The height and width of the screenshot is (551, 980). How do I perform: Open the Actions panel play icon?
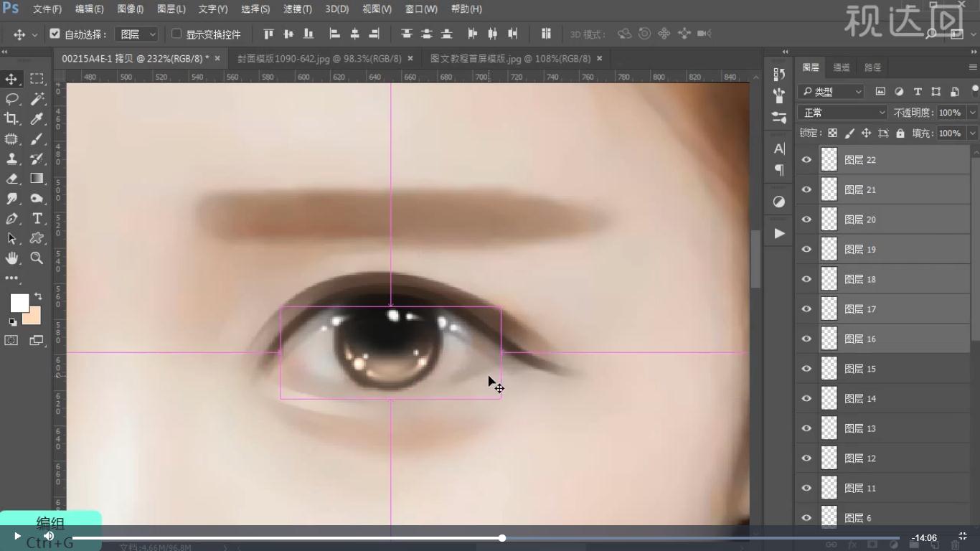click(x=779, y=233)
